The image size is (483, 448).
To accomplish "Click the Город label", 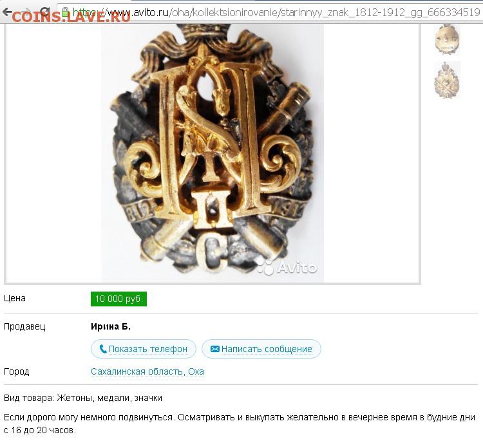I will (17, 371).
